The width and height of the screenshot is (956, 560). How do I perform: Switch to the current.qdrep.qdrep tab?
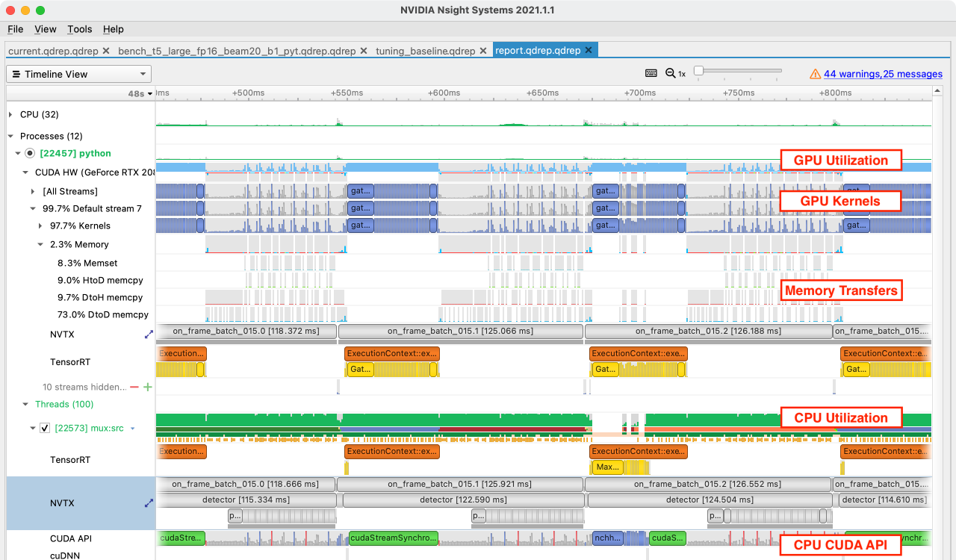click(x=53, y=51)
